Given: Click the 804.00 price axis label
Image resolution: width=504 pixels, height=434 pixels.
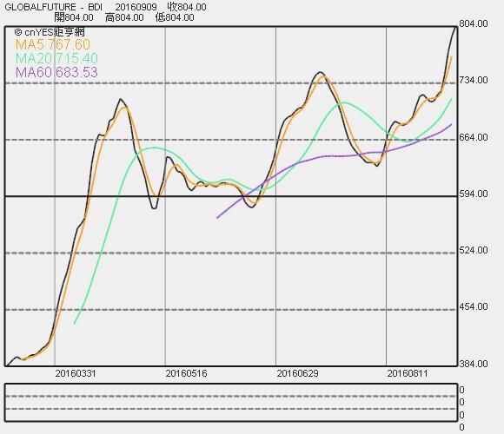Looking at the screenshot, I should tap(474, 23).
